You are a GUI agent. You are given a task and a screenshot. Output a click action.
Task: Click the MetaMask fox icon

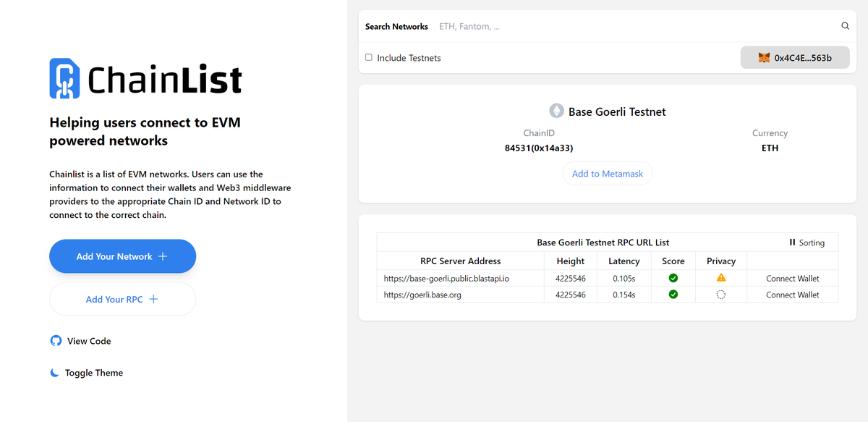coord(764,57)
